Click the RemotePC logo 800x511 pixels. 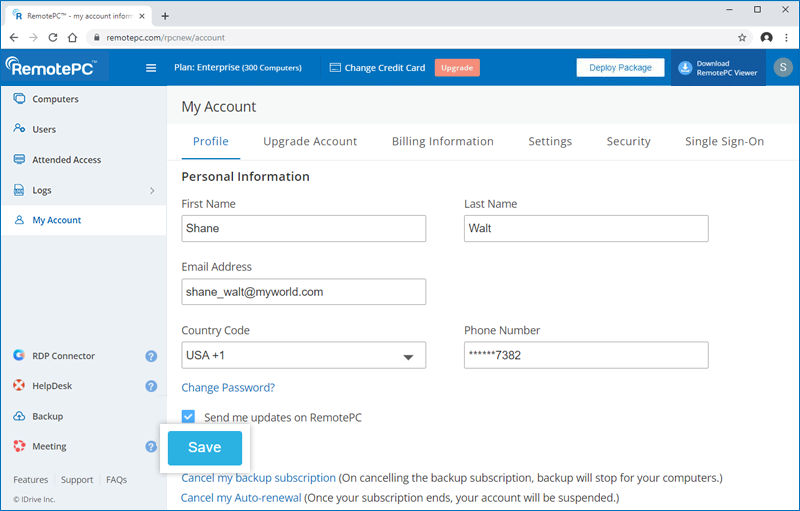(x=51, y=66)
